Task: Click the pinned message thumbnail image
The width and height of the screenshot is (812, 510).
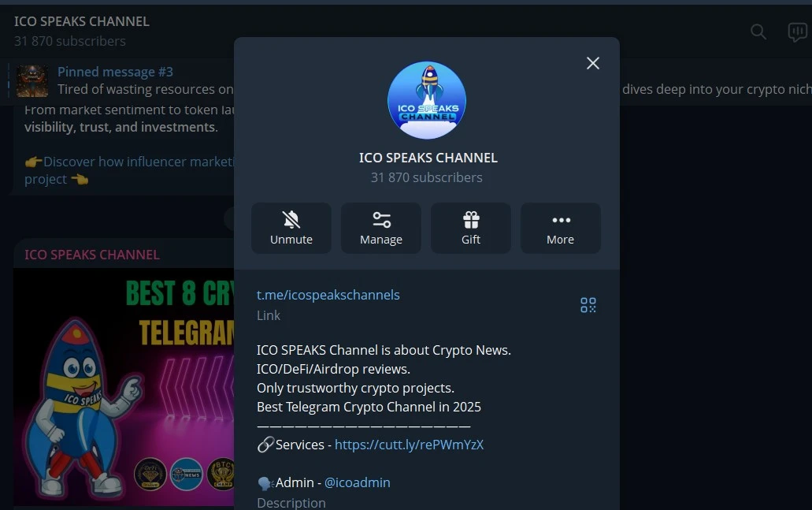Action: point(32,81)
